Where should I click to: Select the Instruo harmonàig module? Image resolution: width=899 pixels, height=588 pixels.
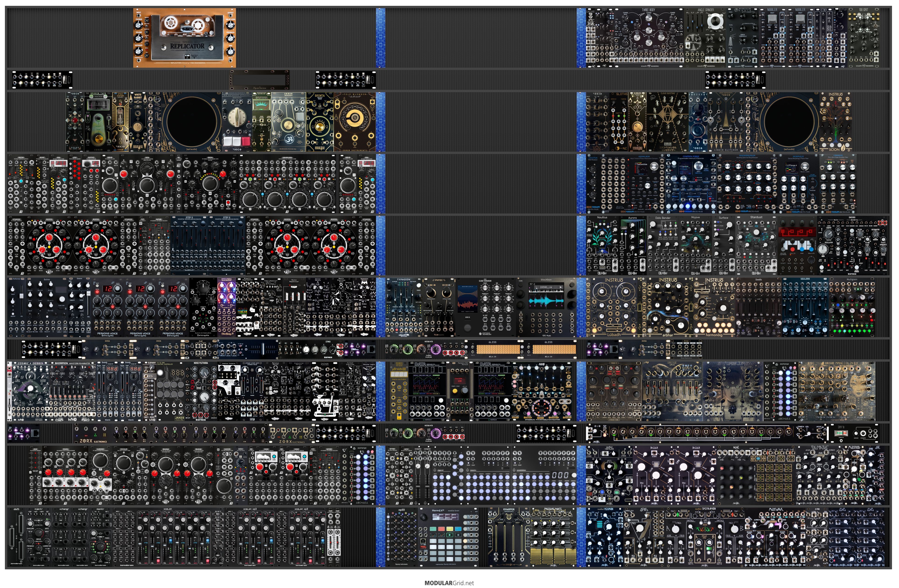point(715,307)
